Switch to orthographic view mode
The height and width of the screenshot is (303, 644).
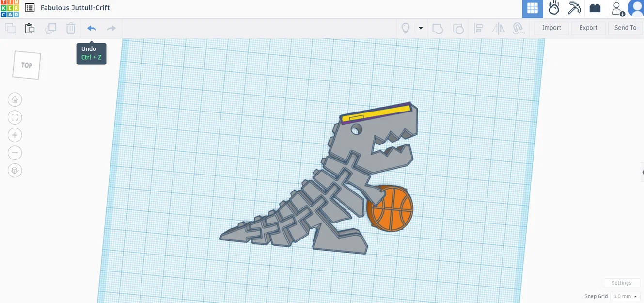(x=15, y=170)
